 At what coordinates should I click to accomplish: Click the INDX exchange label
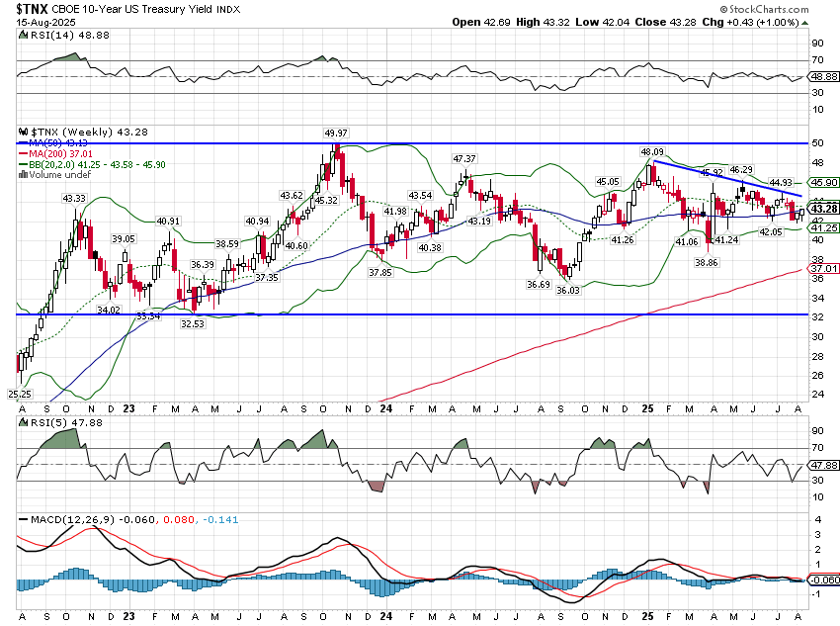coord(228,10)
